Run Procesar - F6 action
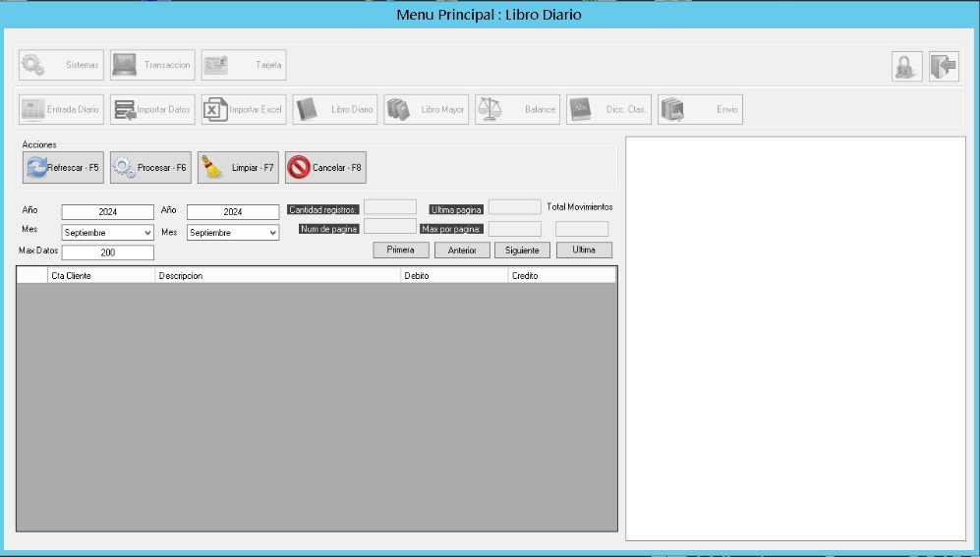This screenshot has width=980, height=557. 150,168
